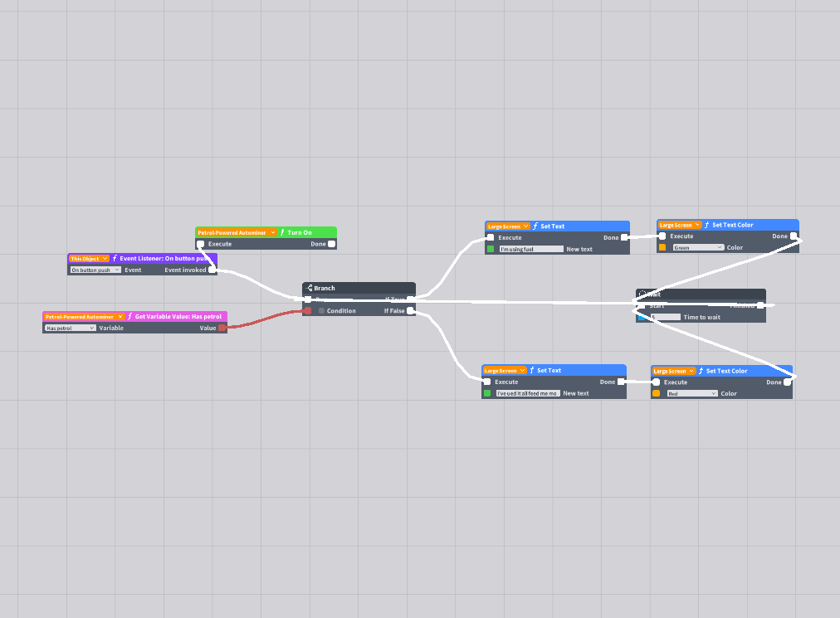This screenshot has height=618, width=840.
Task: Click the Time to wait value field
Action: 666,317
